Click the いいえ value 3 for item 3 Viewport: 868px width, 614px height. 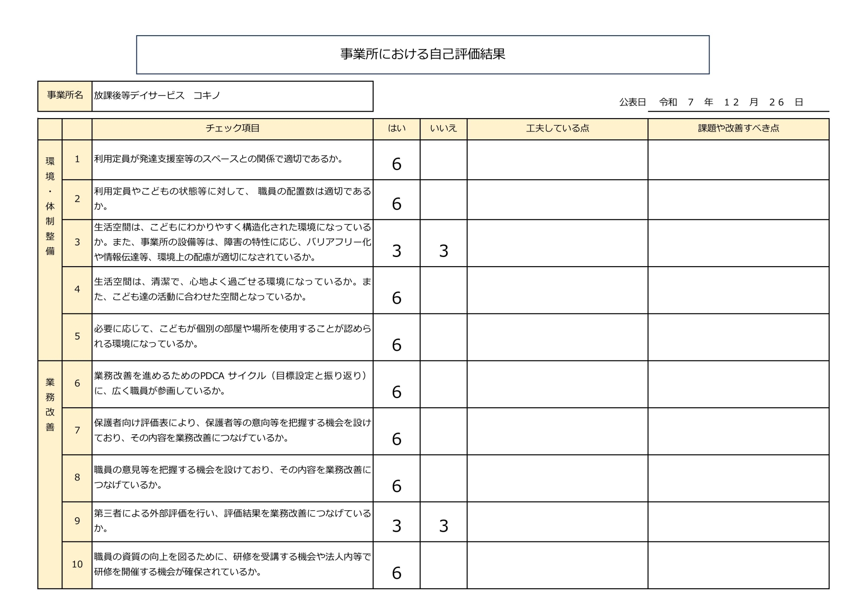pyautogui.click(x=443, y=251)
